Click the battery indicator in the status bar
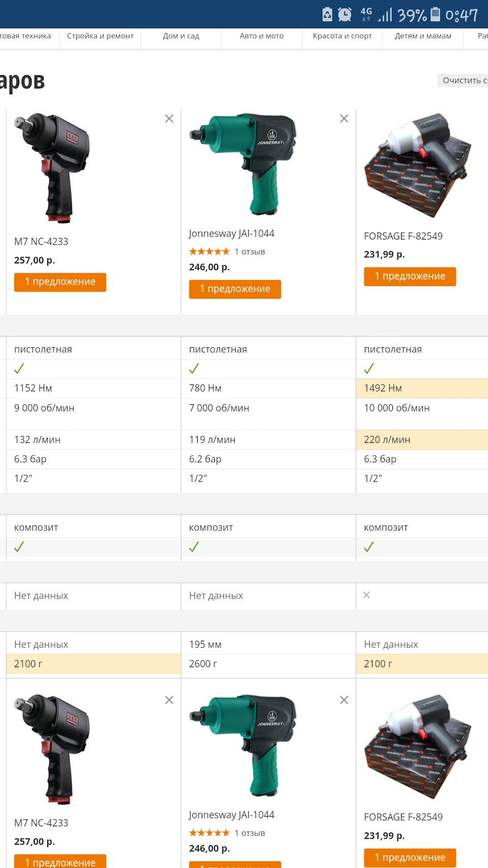 tap(435, 14)
